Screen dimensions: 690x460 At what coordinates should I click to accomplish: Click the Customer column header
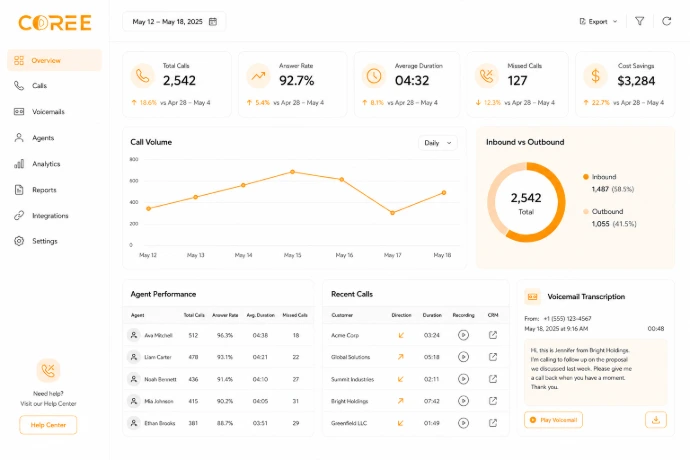pos(342,315)
